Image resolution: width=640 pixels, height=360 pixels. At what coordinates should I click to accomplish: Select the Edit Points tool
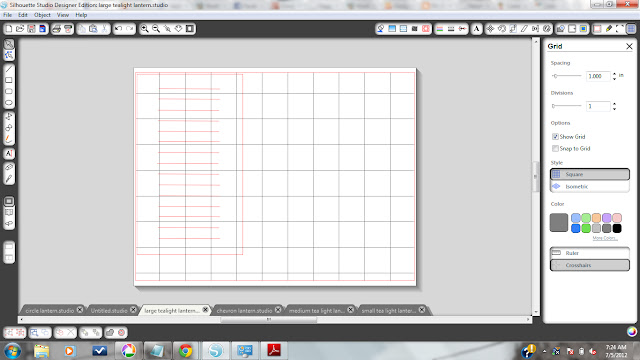click(9, 55)
